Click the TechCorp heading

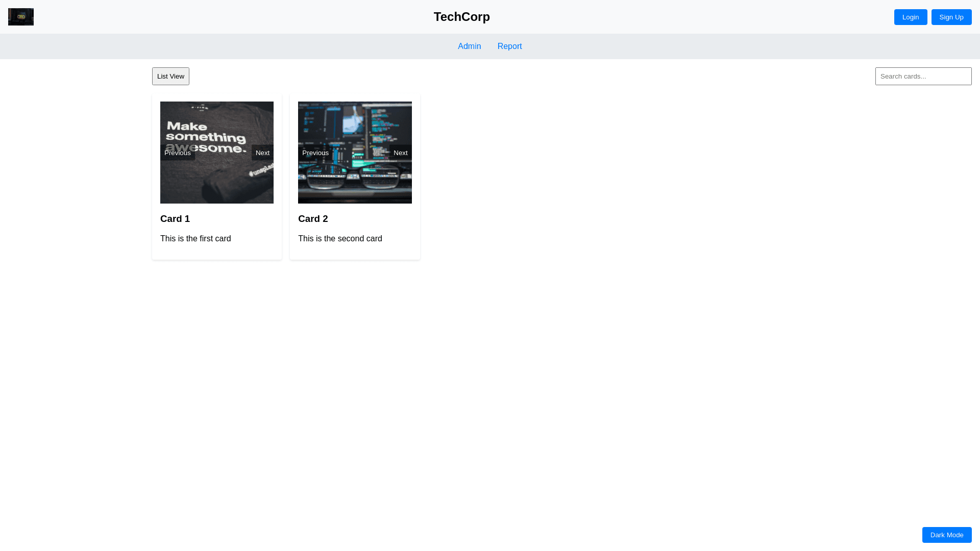461,17
